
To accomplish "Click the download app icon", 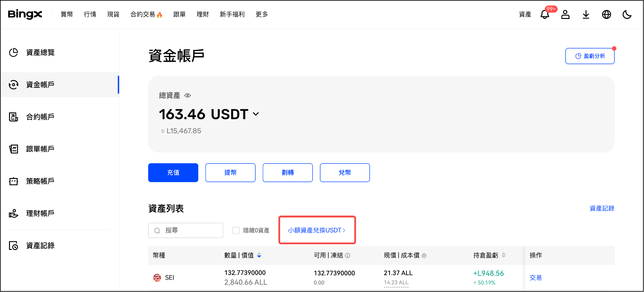I will (x=586, y=14).
